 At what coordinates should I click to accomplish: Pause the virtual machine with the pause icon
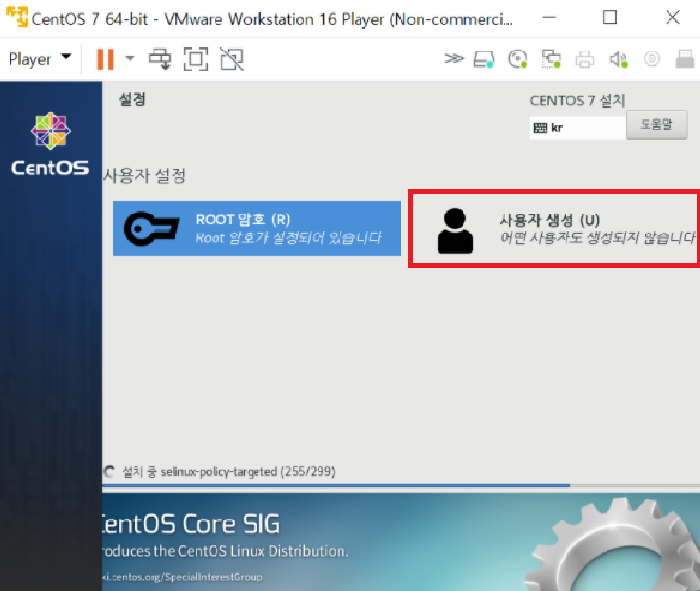[x=105, y=59]
